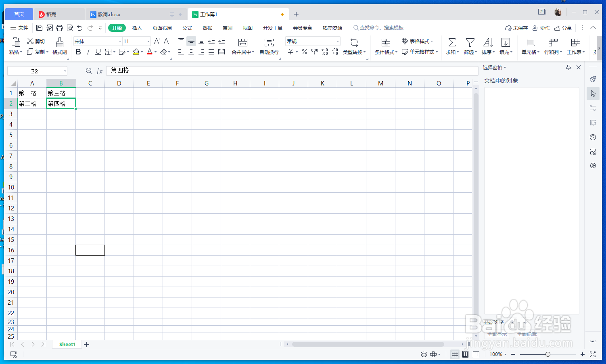
Task: Pin the selection pane with pushpin icon
Action: [x=568, y=67]
